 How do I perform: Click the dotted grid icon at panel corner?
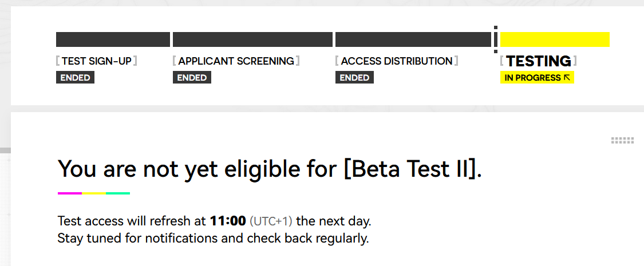click(622, 141)
